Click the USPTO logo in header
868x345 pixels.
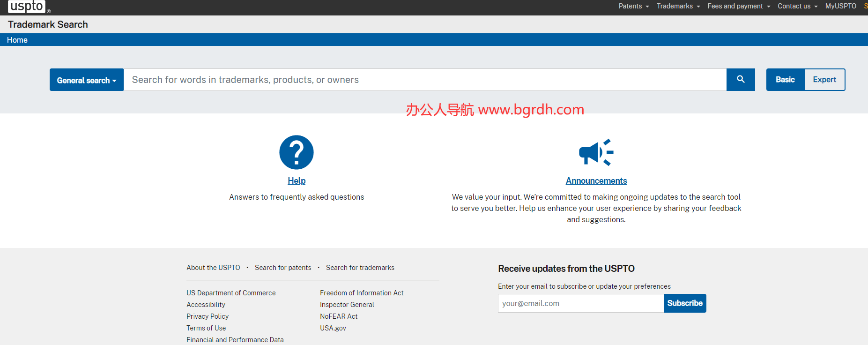(27, 7)
